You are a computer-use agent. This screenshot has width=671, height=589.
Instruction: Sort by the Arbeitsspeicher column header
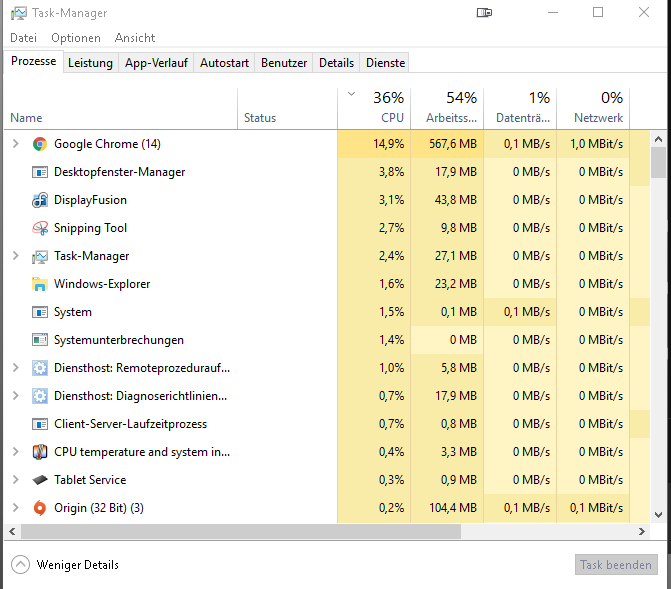pos(451,108)
